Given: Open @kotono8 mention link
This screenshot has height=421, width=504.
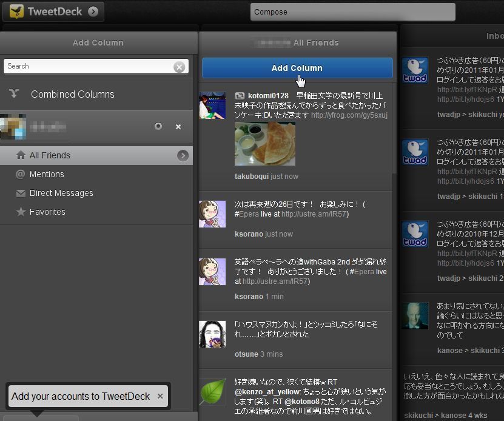Looking at the screenshot, I should click(x=302, y=402).
